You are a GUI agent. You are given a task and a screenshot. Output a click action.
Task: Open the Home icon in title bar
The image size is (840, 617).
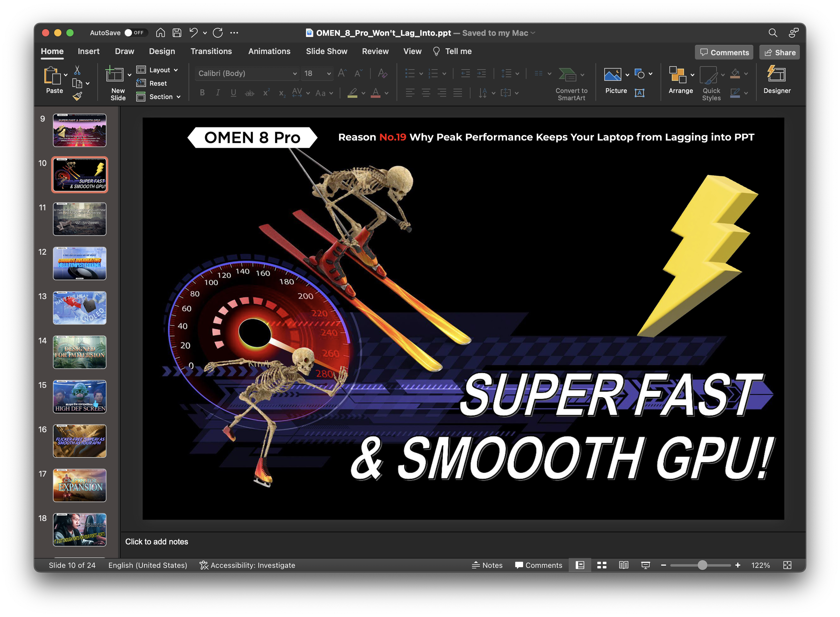[x=160, y=33]
